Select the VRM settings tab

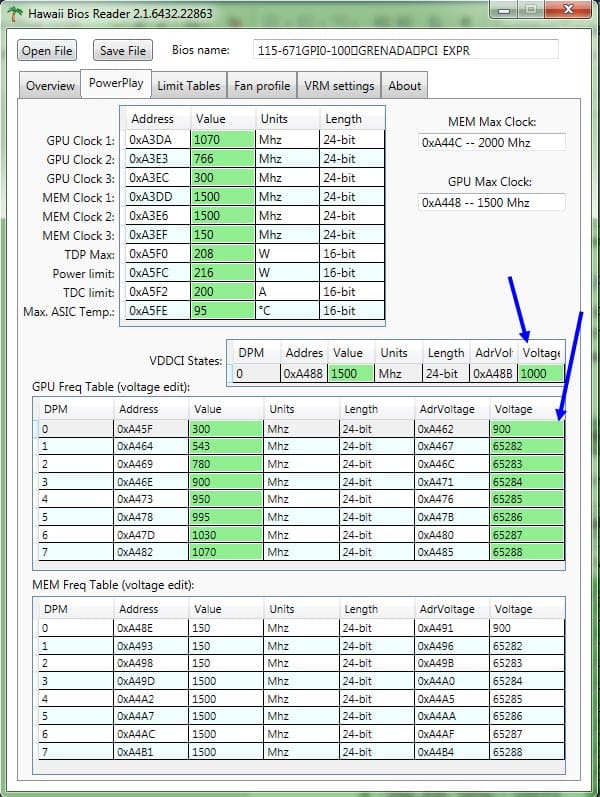339,85
